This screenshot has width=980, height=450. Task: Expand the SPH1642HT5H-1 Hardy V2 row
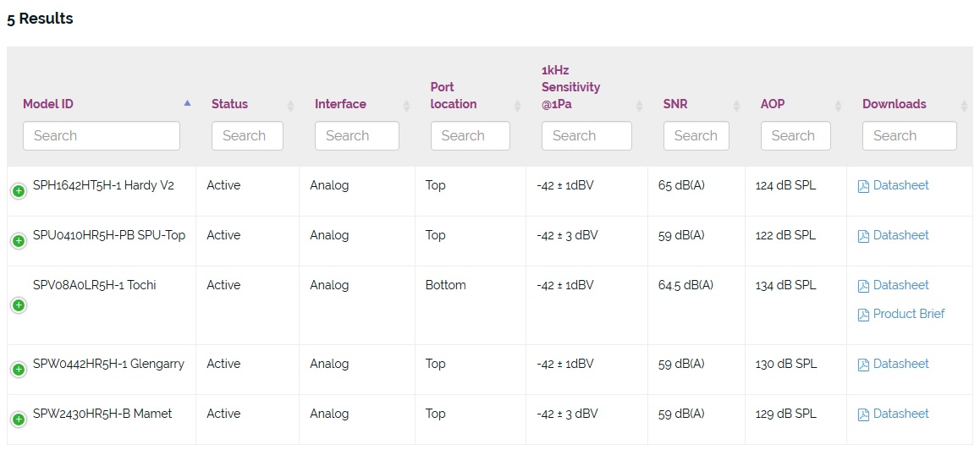(x=19, y=191)
